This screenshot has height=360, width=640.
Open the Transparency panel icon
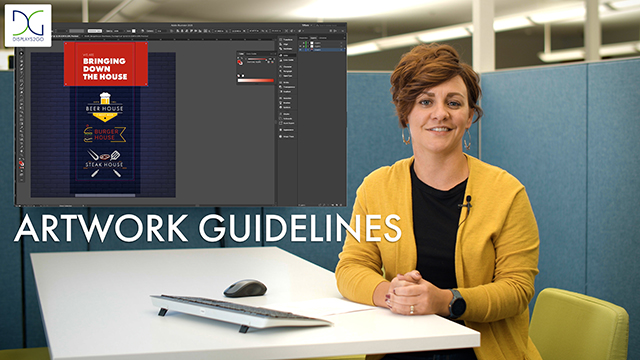click(x=288, y=87)
